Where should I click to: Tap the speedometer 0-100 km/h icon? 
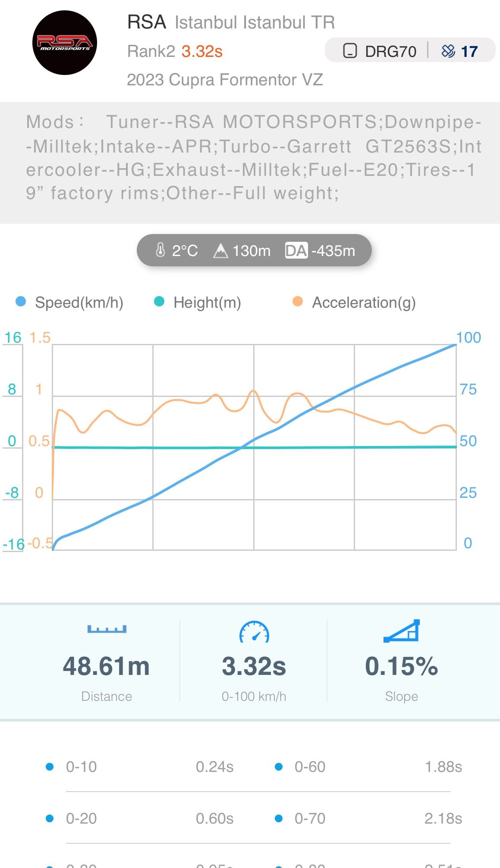coord(254,632)
